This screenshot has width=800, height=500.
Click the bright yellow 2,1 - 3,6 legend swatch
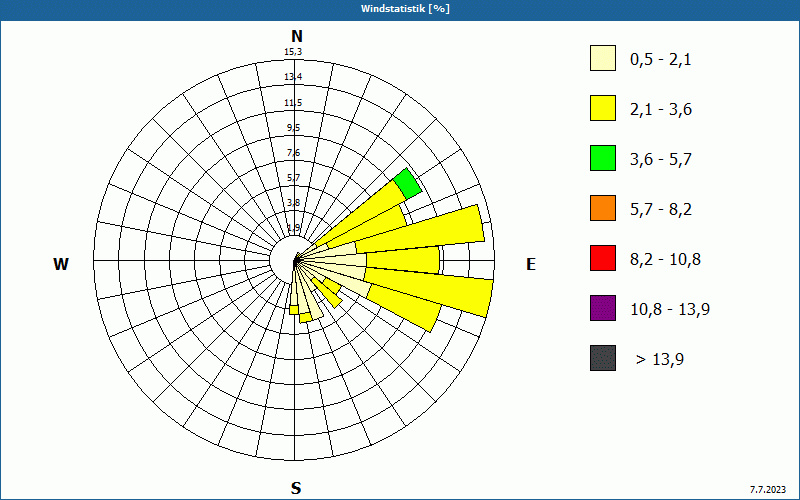pyautogui.click(x=603, y=108)
